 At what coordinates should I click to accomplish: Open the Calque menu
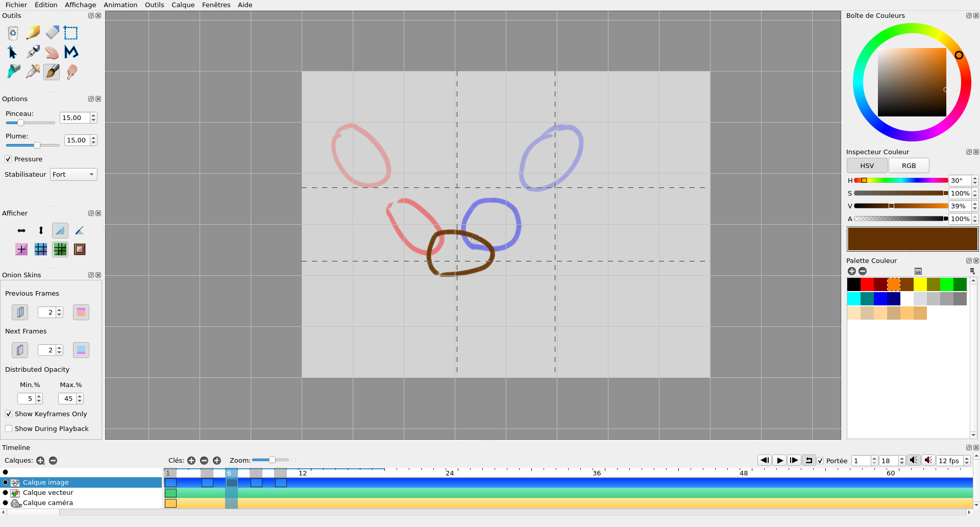tap(183, 5)
